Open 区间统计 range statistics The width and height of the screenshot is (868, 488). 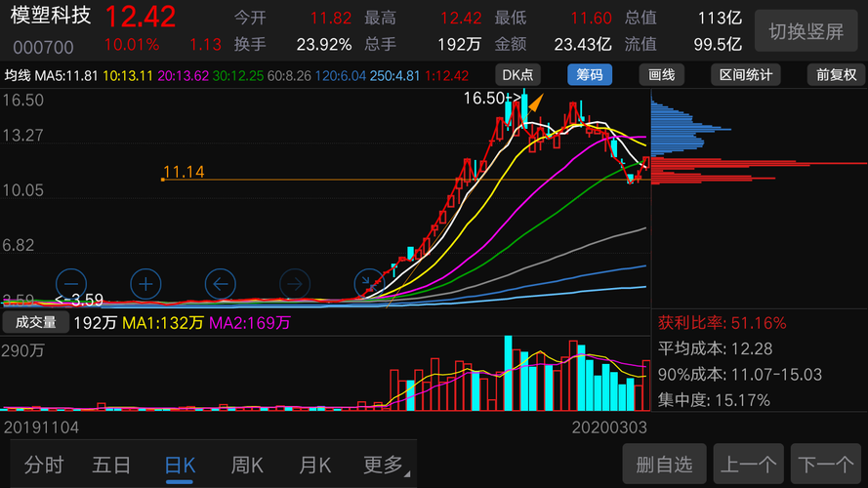coord(745,75)
